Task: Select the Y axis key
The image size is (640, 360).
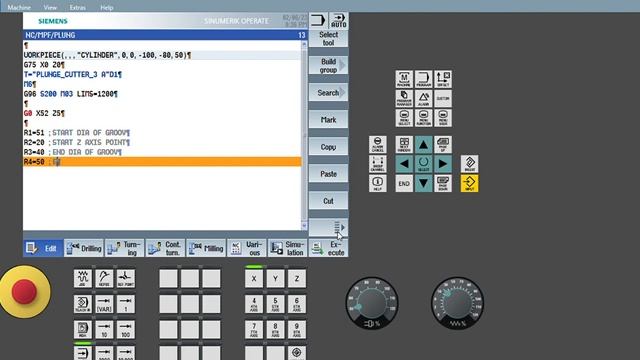Action: (275, 278)
